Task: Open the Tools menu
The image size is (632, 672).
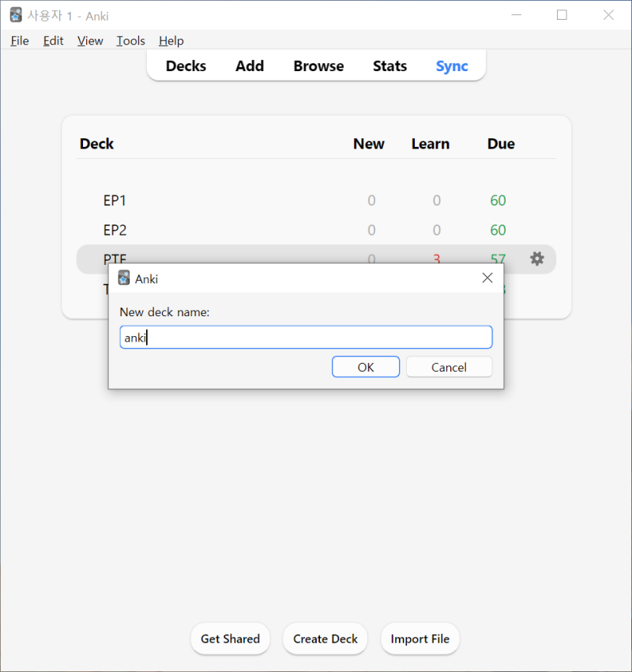Action: coord(130,40)
